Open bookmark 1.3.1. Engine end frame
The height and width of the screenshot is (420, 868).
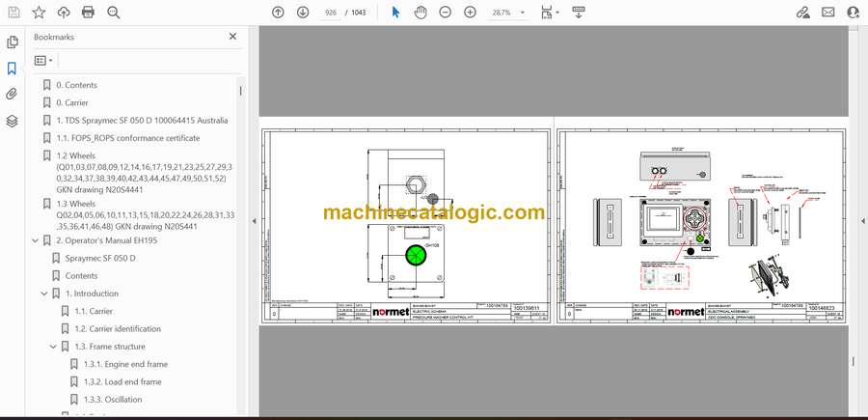click(125, 364)
